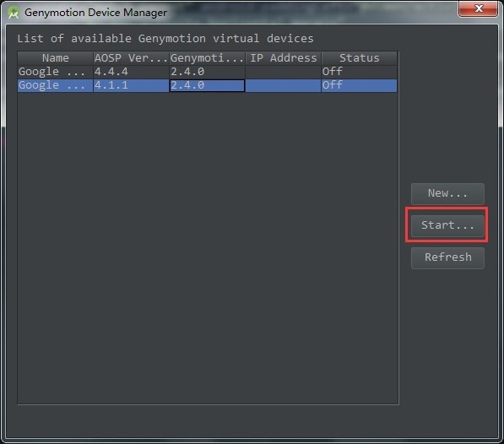Click the Genymotion Device Manager title icon
504x444 pixels.
click(14, 13)
